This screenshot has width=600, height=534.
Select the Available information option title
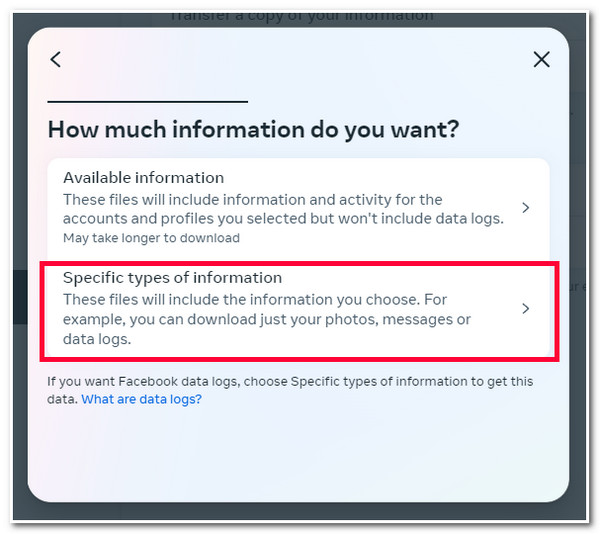(143, 178)
